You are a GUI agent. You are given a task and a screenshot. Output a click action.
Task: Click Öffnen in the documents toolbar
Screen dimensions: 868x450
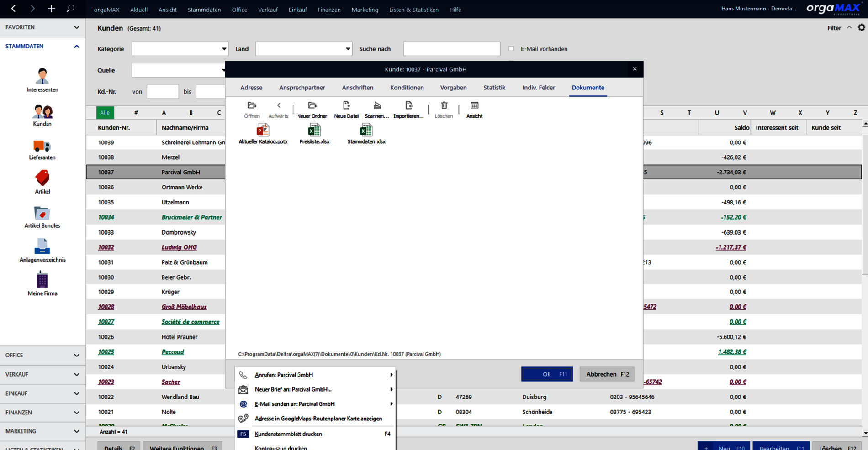252,110
